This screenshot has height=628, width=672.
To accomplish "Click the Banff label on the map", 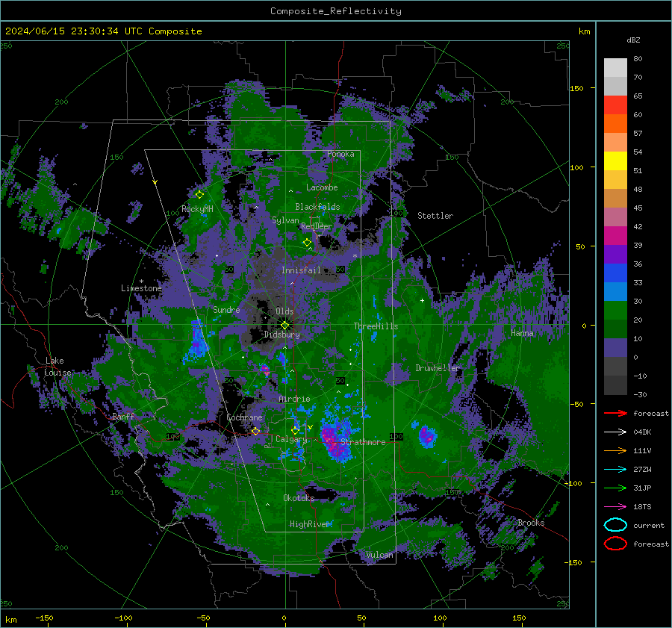I will [x=123, y=417].
